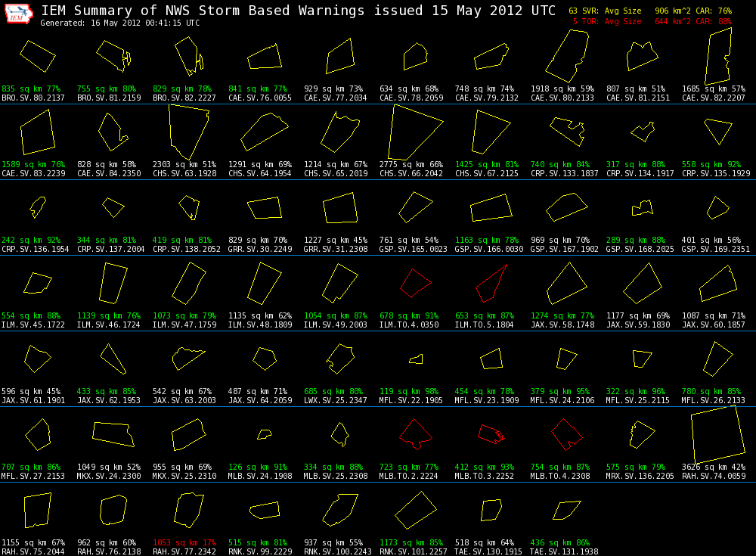This screenshot has width=756, height=556.
Task: Click the label 'RNK.SV.99.2229'
Action: pyautogui.click(x=260, y=551)
